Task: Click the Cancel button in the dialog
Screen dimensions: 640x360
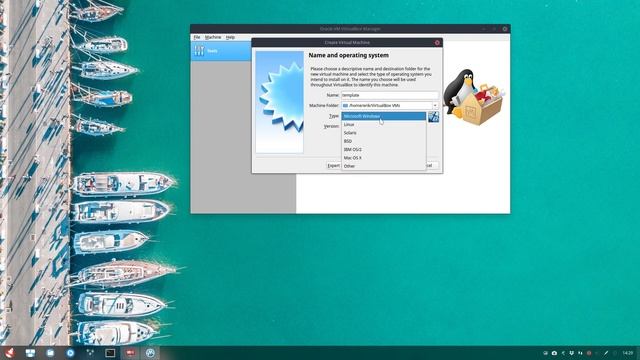Action: coord(432,166)
